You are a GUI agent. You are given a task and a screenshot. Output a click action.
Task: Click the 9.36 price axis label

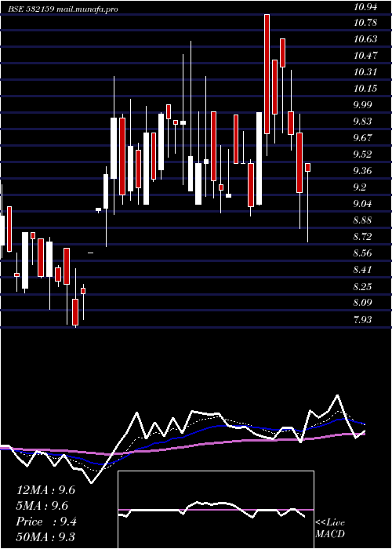click(362, 171)
